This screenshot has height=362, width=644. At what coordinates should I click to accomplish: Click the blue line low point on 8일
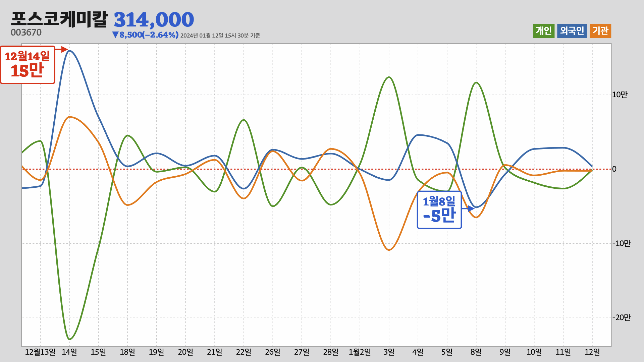coord(476,207)
